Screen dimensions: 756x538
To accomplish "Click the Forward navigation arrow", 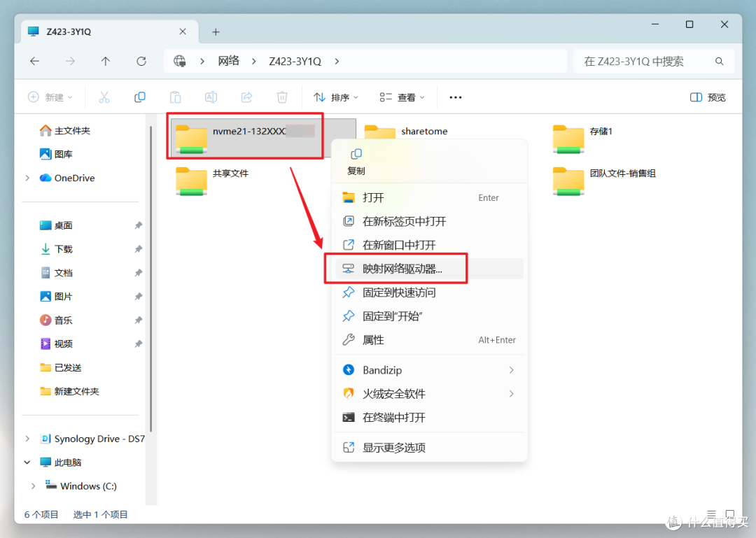I will coord(71,62).
